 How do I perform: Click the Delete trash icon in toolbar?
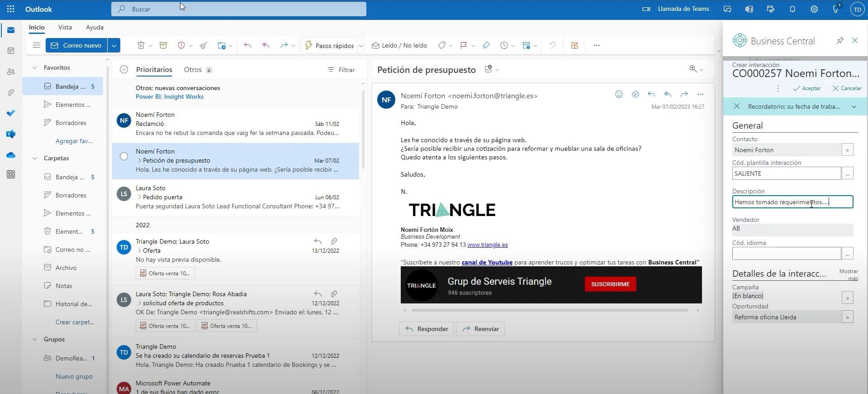coord(141,45)
